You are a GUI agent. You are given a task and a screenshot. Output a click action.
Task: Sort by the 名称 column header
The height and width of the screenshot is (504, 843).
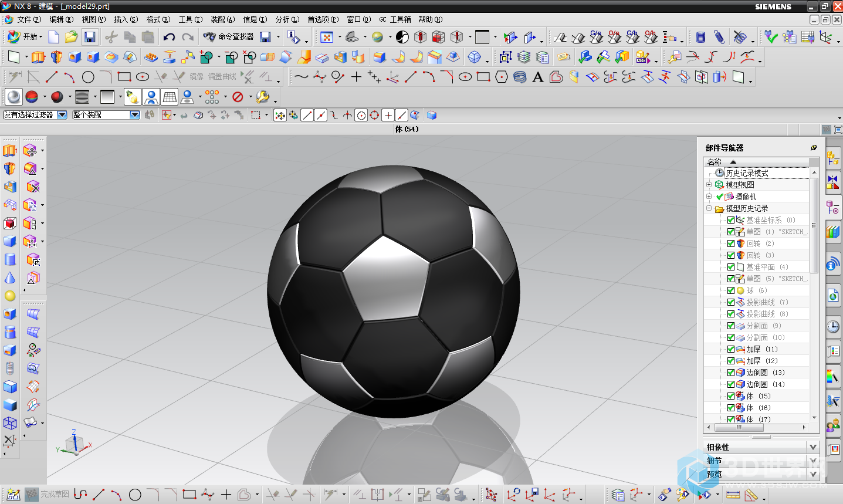(757, 162)
